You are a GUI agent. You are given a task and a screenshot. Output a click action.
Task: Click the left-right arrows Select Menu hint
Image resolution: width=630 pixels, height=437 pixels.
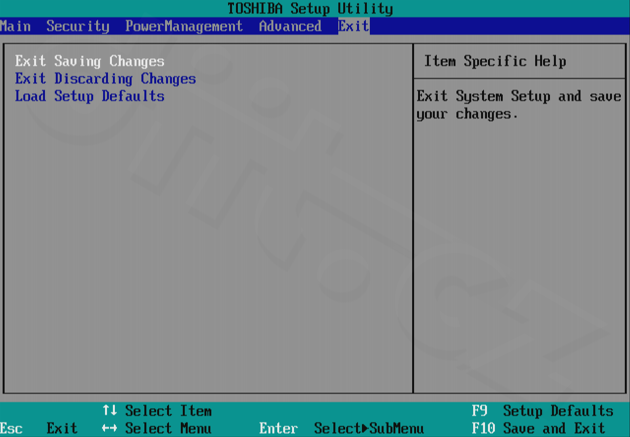[157, 428]
